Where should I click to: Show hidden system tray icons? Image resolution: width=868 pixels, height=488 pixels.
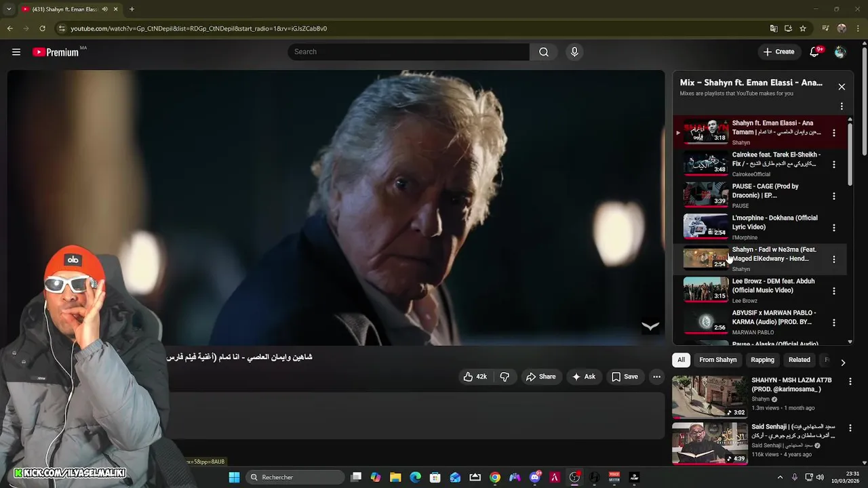coord(780,477)
